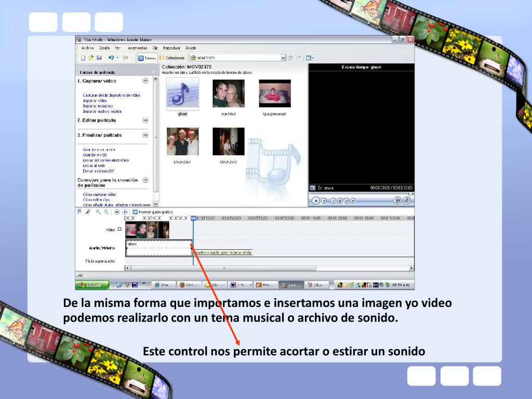Click the split clip icon
This screenshot has height=399, width=532.
point(397,201)
